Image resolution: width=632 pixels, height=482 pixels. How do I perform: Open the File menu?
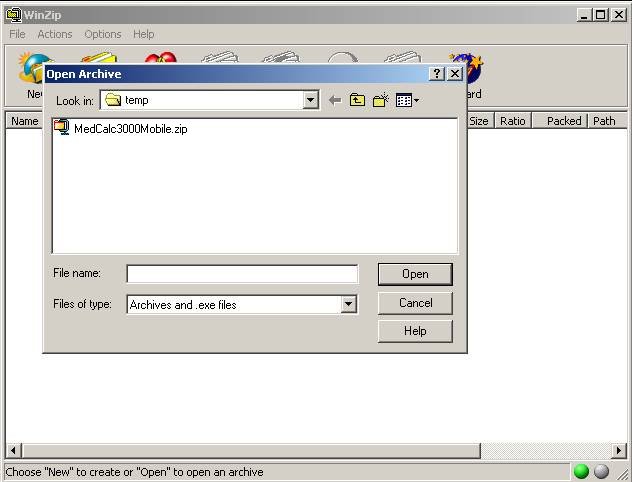[17, 34]
